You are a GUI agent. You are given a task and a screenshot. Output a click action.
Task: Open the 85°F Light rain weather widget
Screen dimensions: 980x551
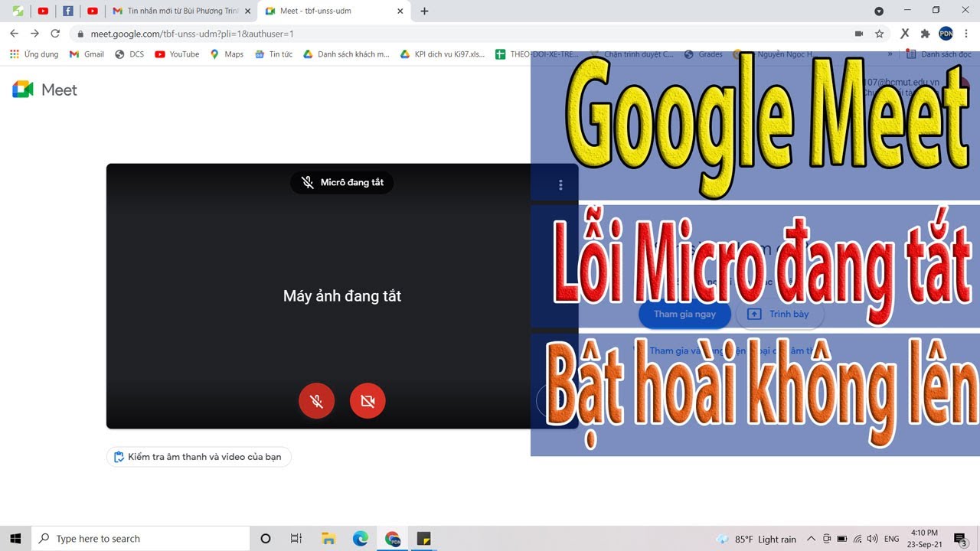pos(756,539)
